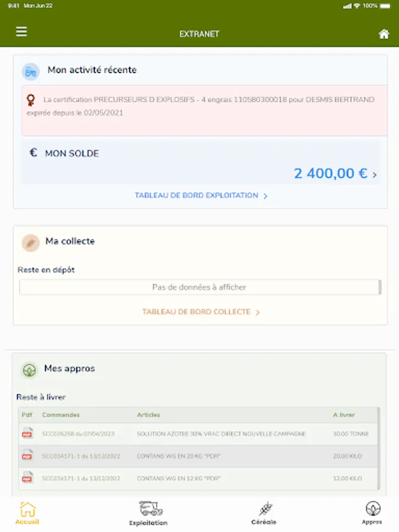399x532 pixels.
Task: Switch to the Exploitation tab
Action: [x=149, y=513]
